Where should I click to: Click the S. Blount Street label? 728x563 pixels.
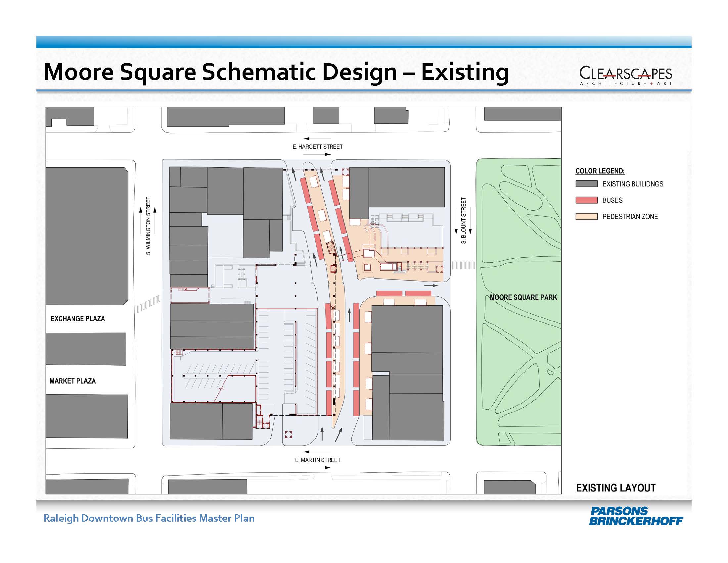coord(463,221)
